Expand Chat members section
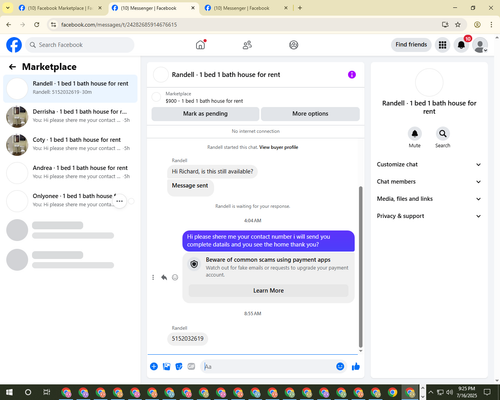The height and width of the screenshot is (400, 500). coord(429,182)
